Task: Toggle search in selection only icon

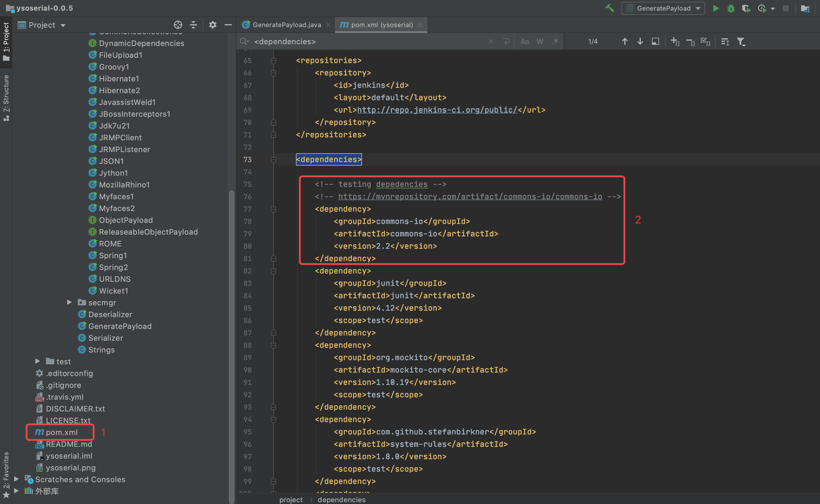Action: tap(725, 41)
